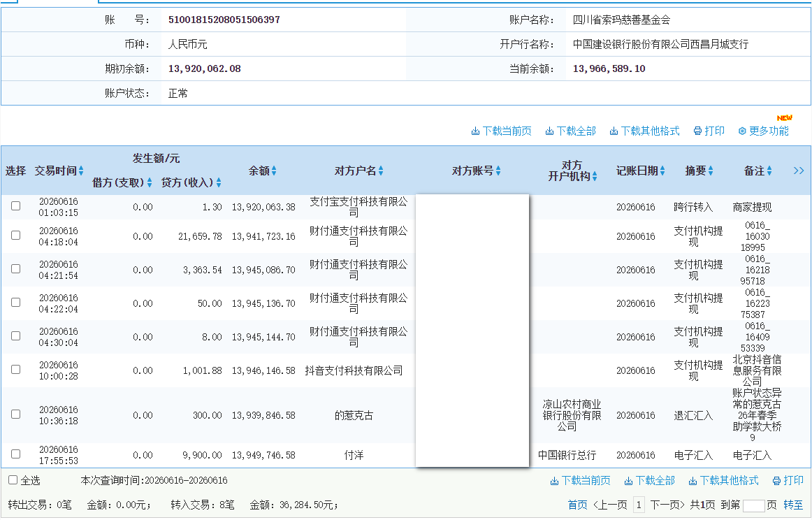Viewport: 812px width, 520px height.
Task: Click bottom 下载当前页 link
Action: (x=581, y=481)
